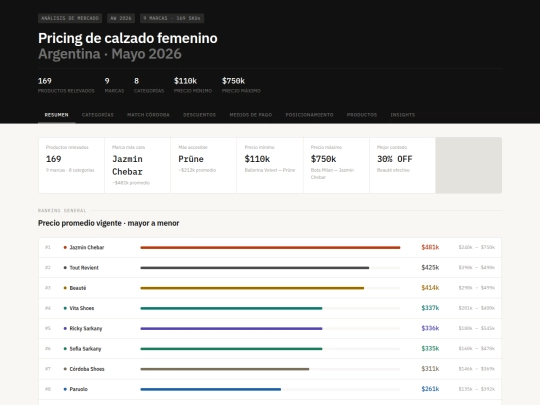Click the Precio promedio vigente section title
Image resolution: width=540 pixels, height=405 pixels.
point(108,223)
